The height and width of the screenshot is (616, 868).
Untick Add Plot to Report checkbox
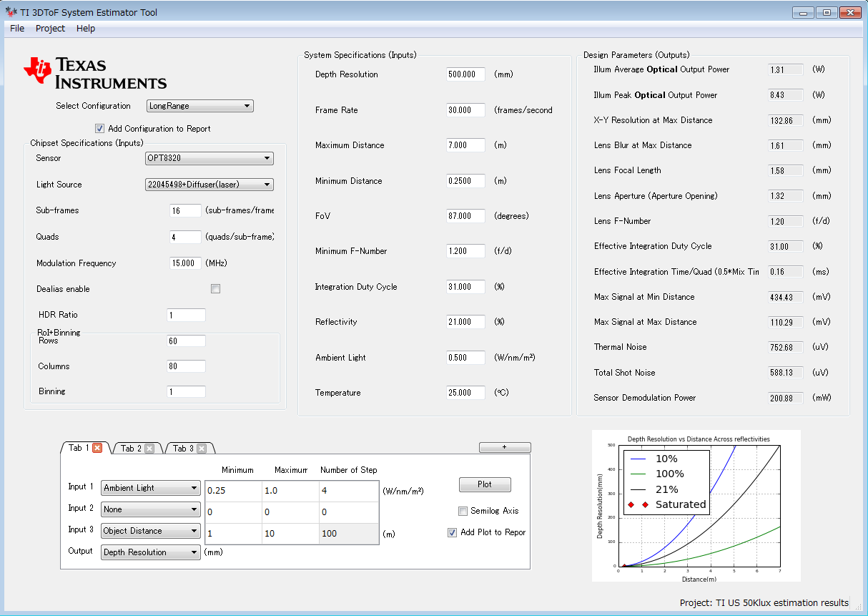coord(452,532)
